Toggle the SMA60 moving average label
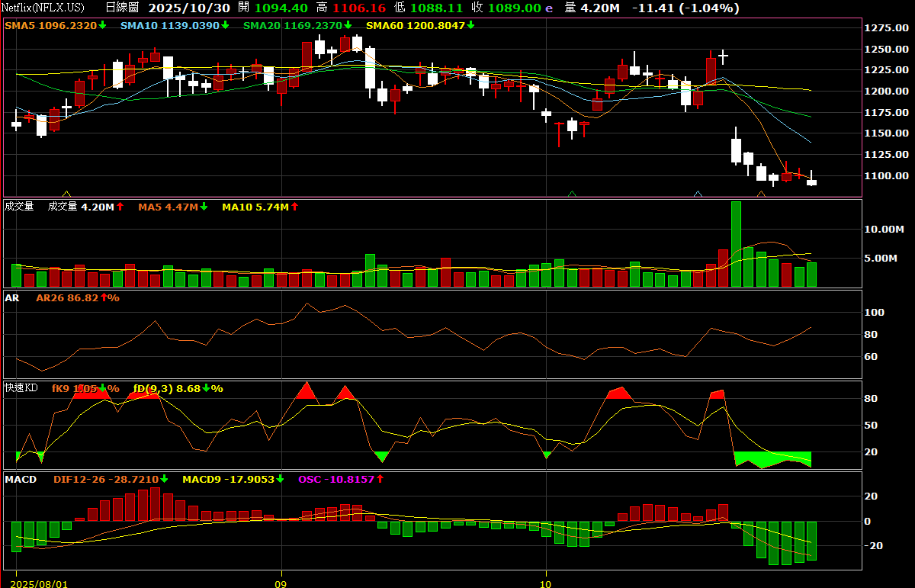The height and width of the screenshot is (588, 915). [x=415, y=25]
